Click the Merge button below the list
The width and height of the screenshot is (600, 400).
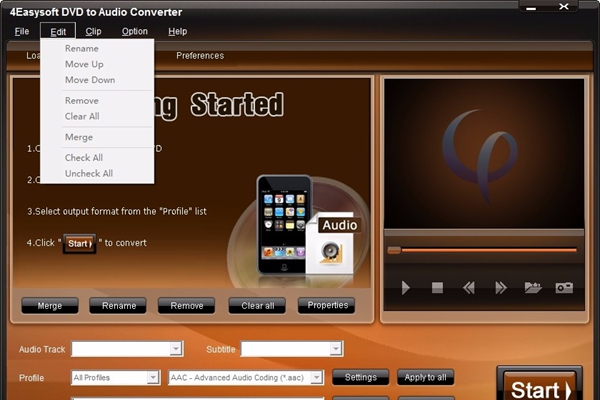click(x=50, y=306)
